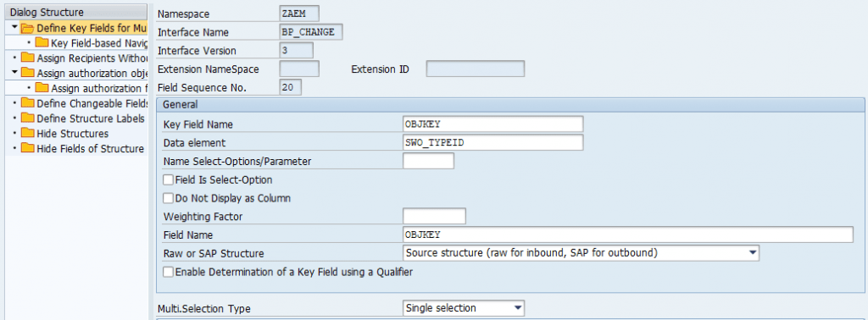Click the Hide Structures folder icon
868x320 pixels.
tap(27, 133)
